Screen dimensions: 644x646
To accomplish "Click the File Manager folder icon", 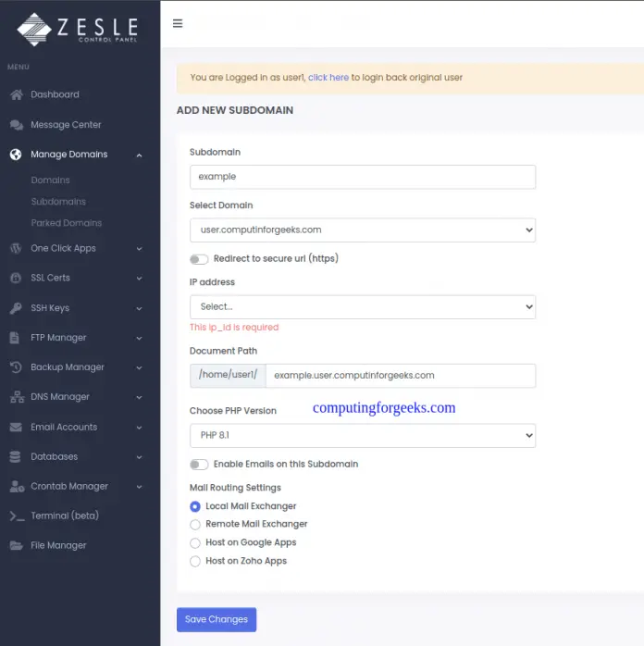I will point(16,545).
